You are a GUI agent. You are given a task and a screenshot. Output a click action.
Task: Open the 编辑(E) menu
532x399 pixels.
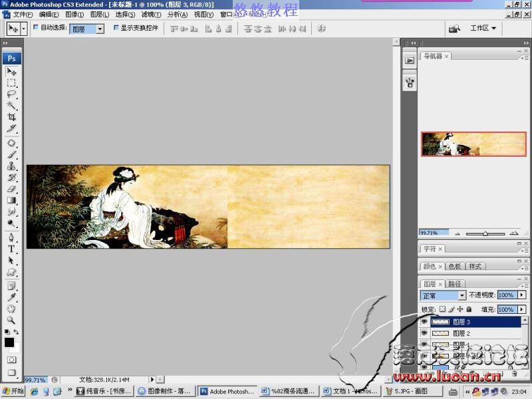(x=49, y=15)
